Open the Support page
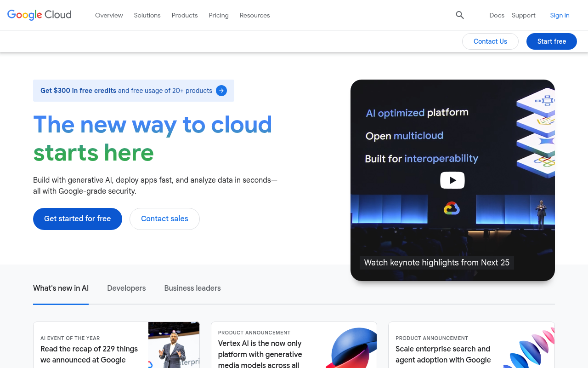The width and height of the screenshot is (588, 368). (524, 15)
